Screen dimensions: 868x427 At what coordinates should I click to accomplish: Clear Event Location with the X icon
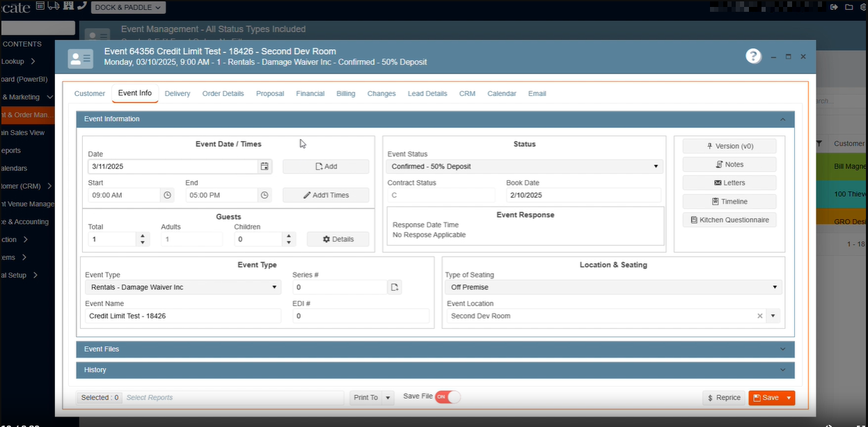[x=760, y=316]
